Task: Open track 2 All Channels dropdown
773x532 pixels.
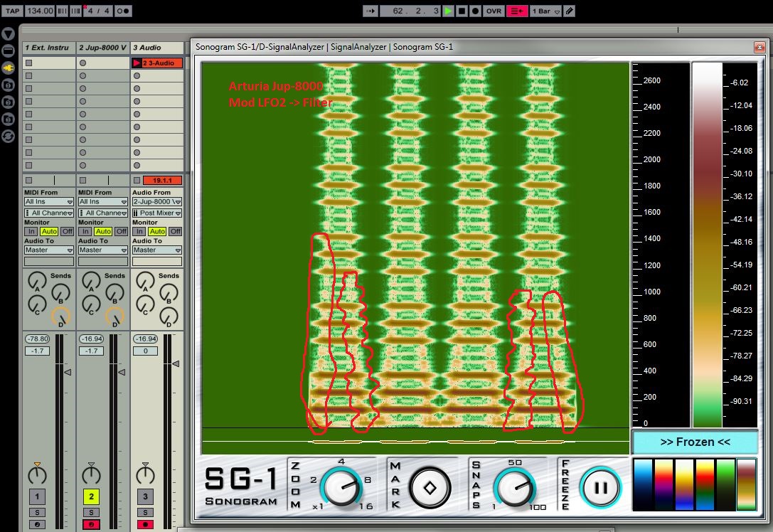Action: [103, 213]
